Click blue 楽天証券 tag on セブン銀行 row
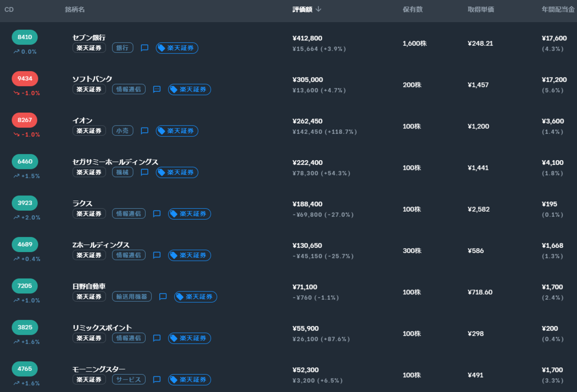The width and height of the screenshot is (577, 392). 177,48
